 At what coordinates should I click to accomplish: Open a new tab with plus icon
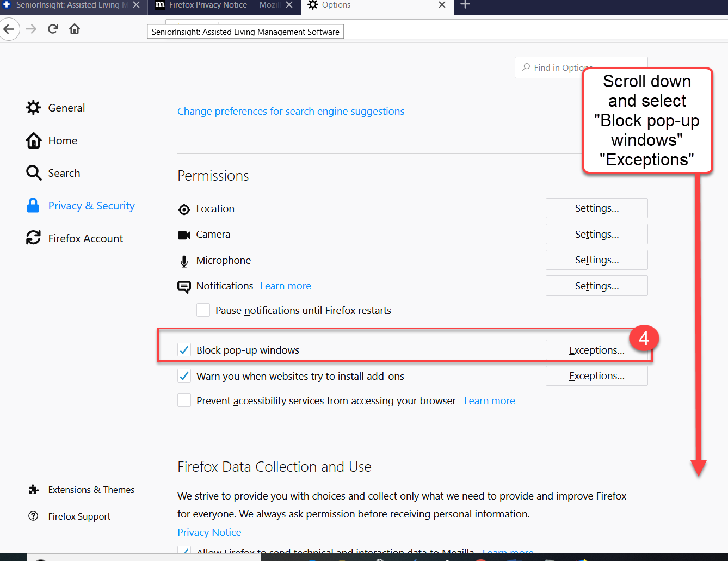pyautogui.click(x=465, y=5)
